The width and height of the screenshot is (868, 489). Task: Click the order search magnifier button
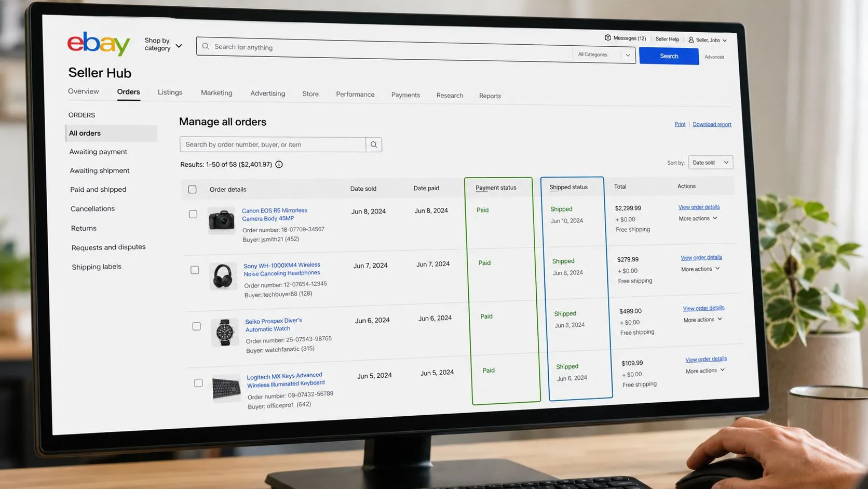click(x=374, y=144)
